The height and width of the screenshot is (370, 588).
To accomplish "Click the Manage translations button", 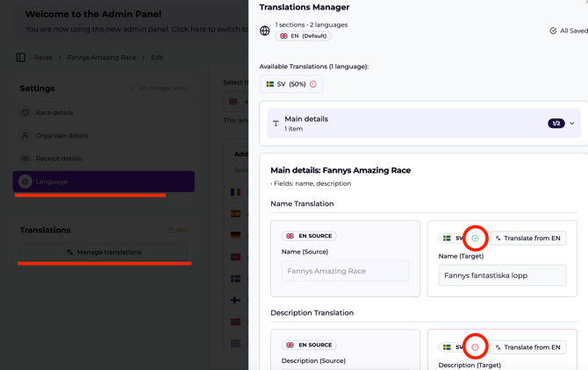I will (x=104, y=253).
